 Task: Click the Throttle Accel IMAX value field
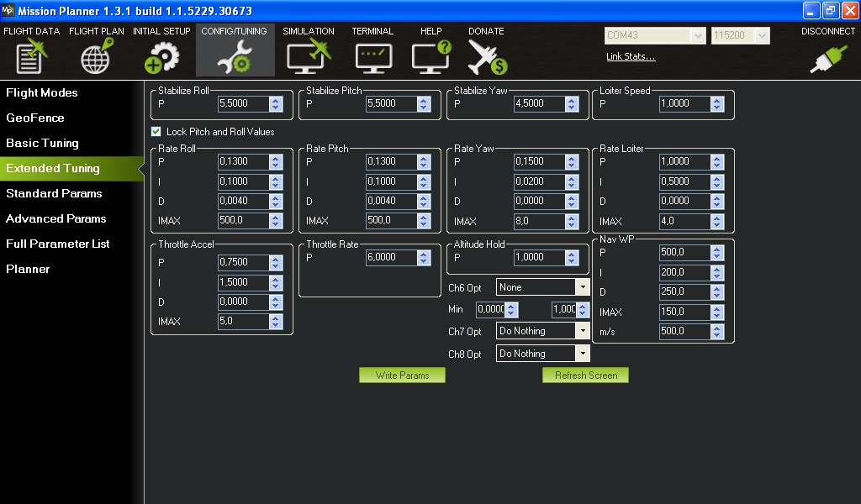243,322
